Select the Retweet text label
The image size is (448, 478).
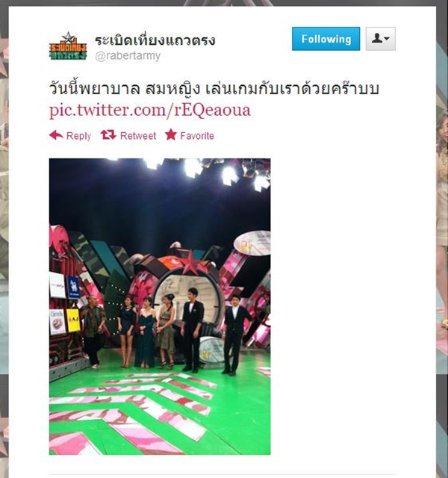click(x=138, y=136)
